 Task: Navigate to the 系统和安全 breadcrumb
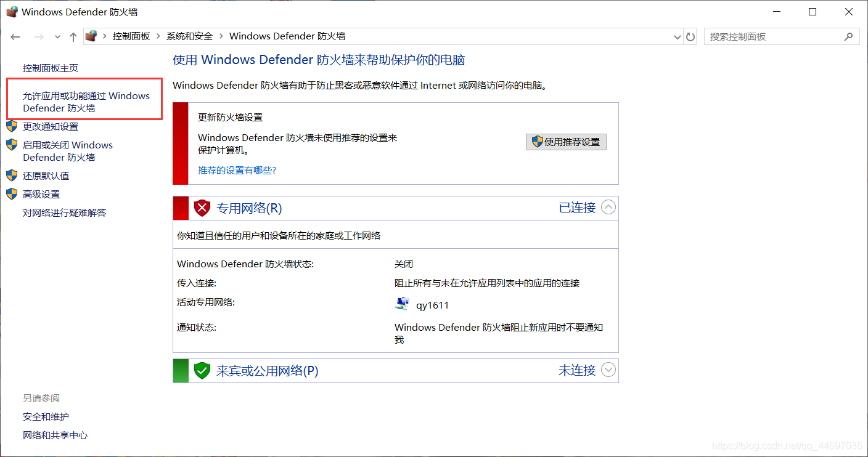point(190,36)
